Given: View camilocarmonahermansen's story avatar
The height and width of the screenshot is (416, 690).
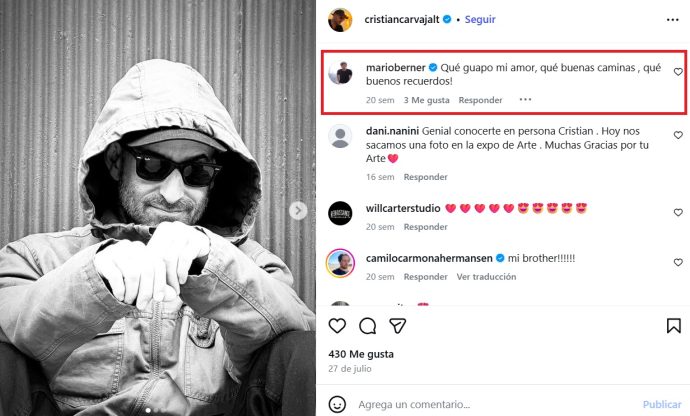Looking at the screenshot, I should 340,263.
